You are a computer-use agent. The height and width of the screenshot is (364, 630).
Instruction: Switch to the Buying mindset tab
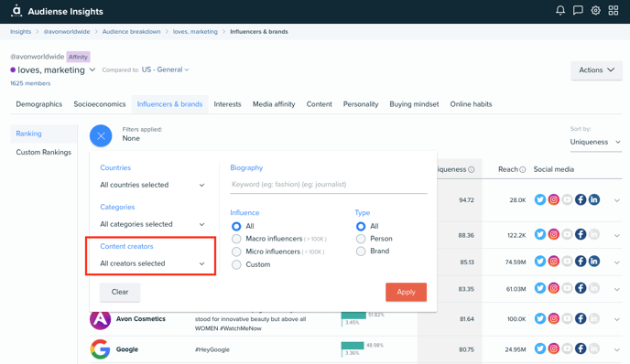pyautogui.click(x=414, y=104)
